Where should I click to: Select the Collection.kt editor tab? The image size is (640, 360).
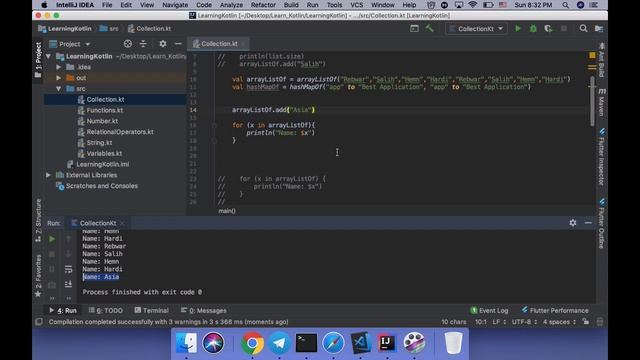pos(218,44)
